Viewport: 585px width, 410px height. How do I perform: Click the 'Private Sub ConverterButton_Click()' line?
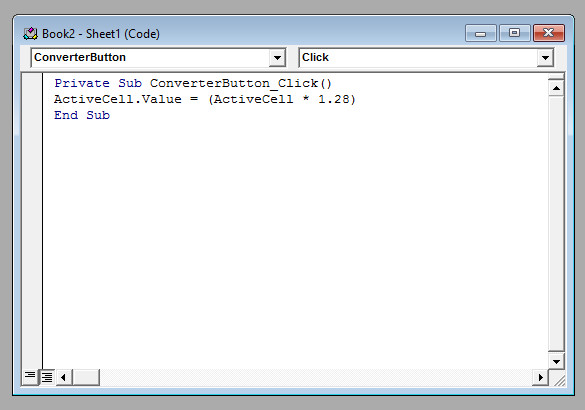(x=193, y=83)
